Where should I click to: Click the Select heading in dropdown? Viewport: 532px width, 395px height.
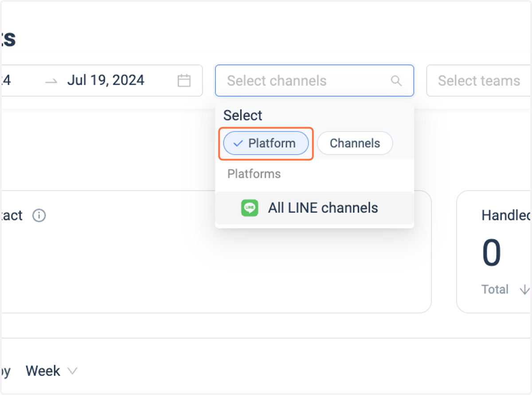coord(243,115)
